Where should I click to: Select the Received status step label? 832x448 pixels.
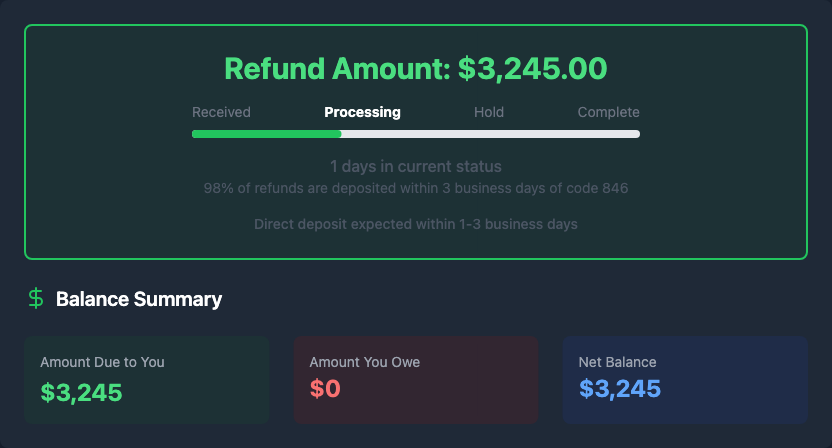221,112
